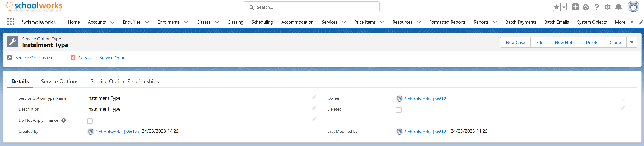
Task: Expand the Enrolments tab dropdown chevron
Action: pyautogui.click(x=186, y=22)
